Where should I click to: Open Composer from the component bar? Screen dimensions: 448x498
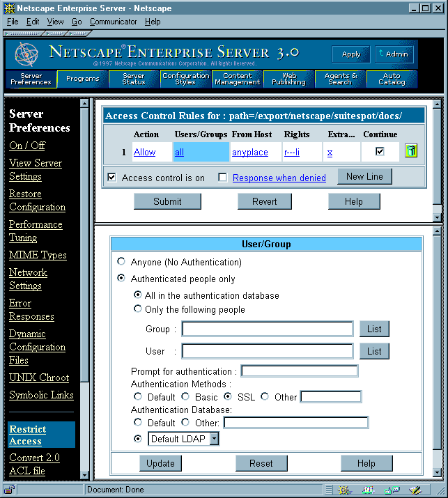(415, 490)
